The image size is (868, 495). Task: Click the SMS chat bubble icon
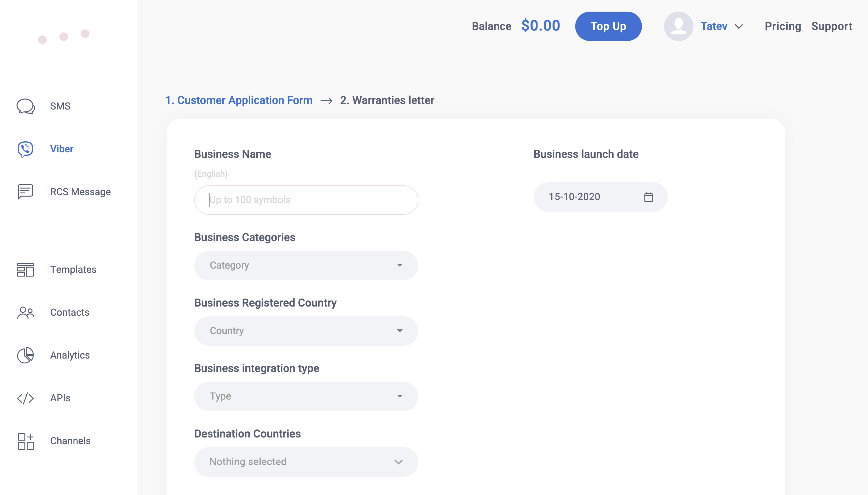pos(25,106)
